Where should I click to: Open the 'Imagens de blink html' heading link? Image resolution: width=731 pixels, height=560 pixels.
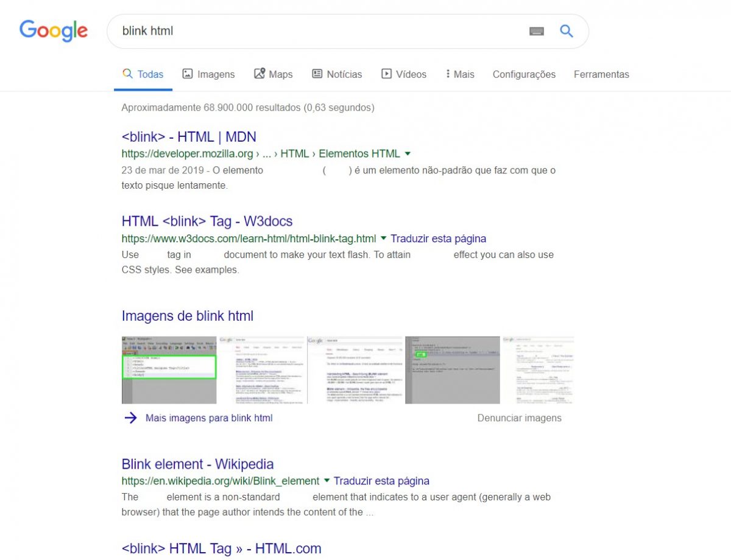coord(188,316)
